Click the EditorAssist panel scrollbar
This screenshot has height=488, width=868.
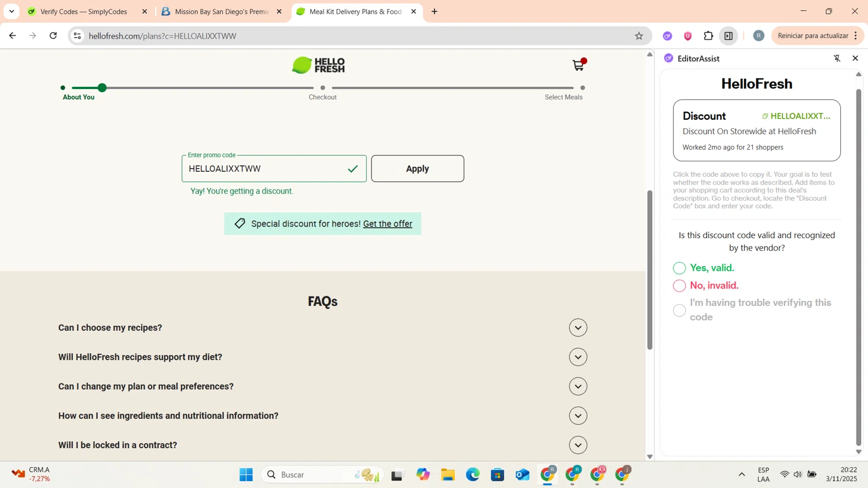[x=859, y=267]
